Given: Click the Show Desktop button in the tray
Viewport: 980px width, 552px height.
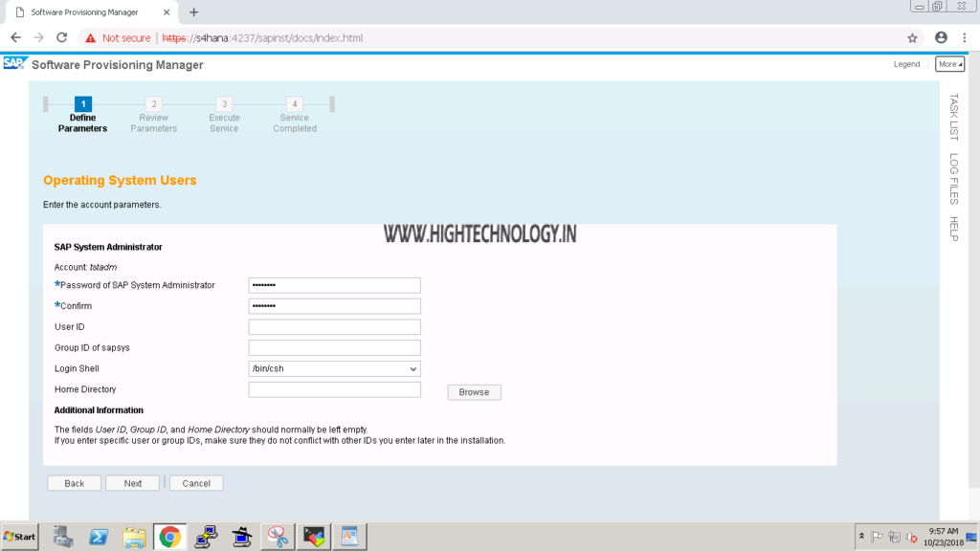Looking at the screenshot, I should pyautogui.click(x=972, y=537).
